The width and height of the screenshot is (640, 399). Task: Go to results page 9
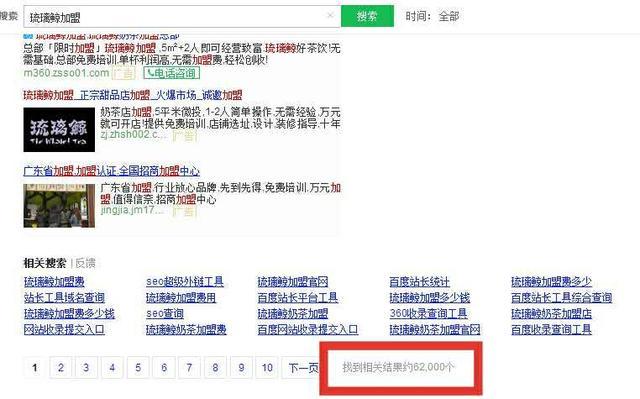[x=241, y=368]
